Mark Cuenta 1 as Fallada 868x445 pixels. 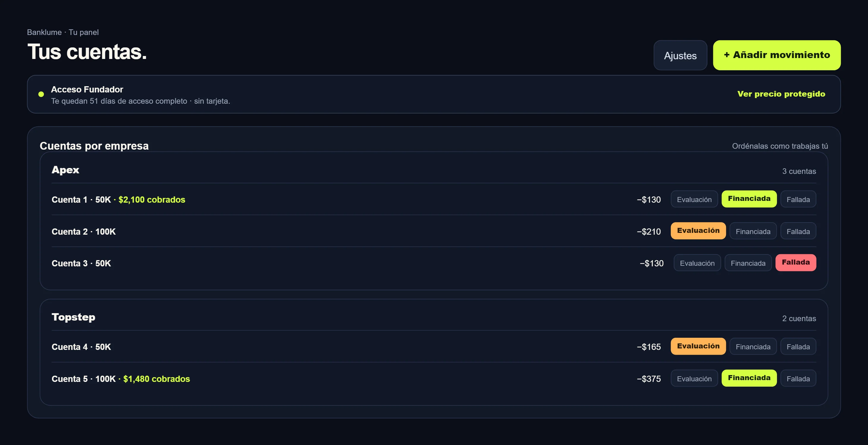[798, 199]
